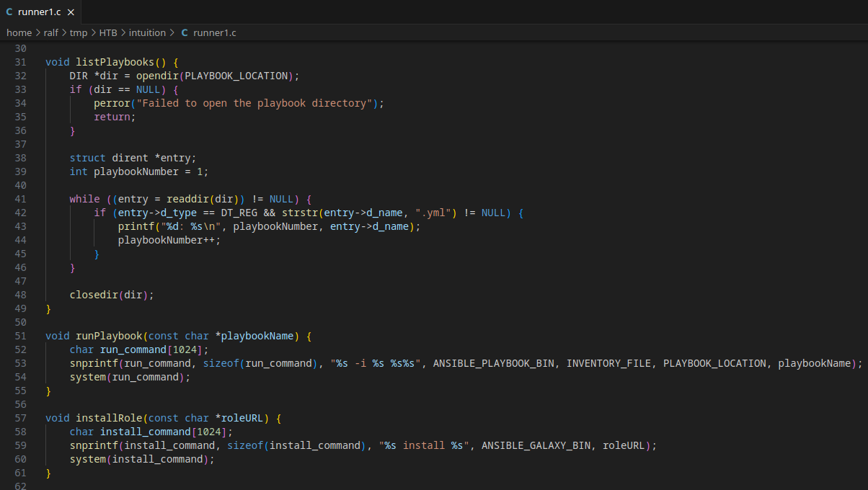868x490 pixels.
Task: Click system(install_command) on line 60
Action: [142, 459]
